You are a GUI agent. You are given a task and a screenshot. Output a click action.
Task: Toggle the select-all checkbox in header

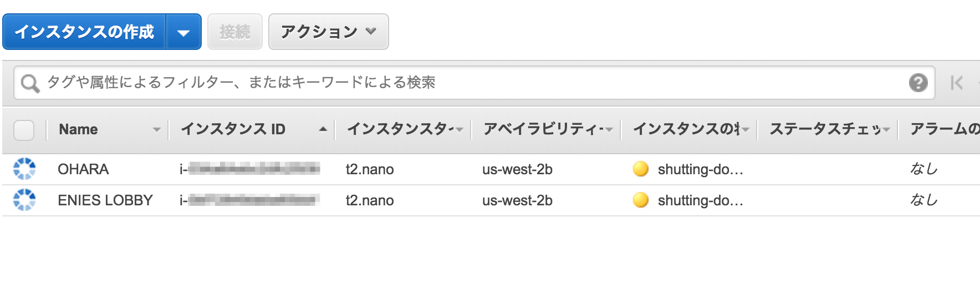(24, 130)
